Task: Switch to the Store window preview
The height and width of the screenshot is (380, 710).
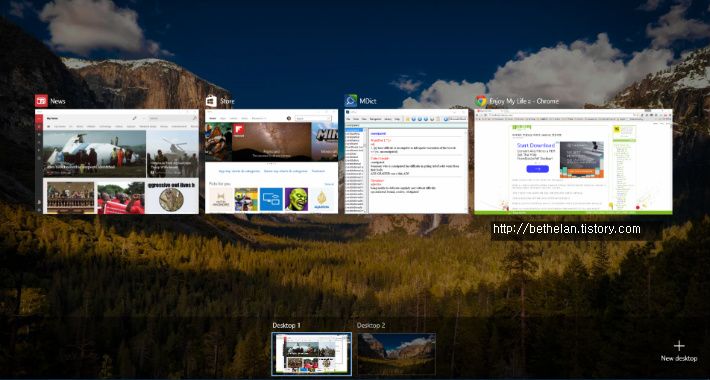Action: tap(272, 161)
